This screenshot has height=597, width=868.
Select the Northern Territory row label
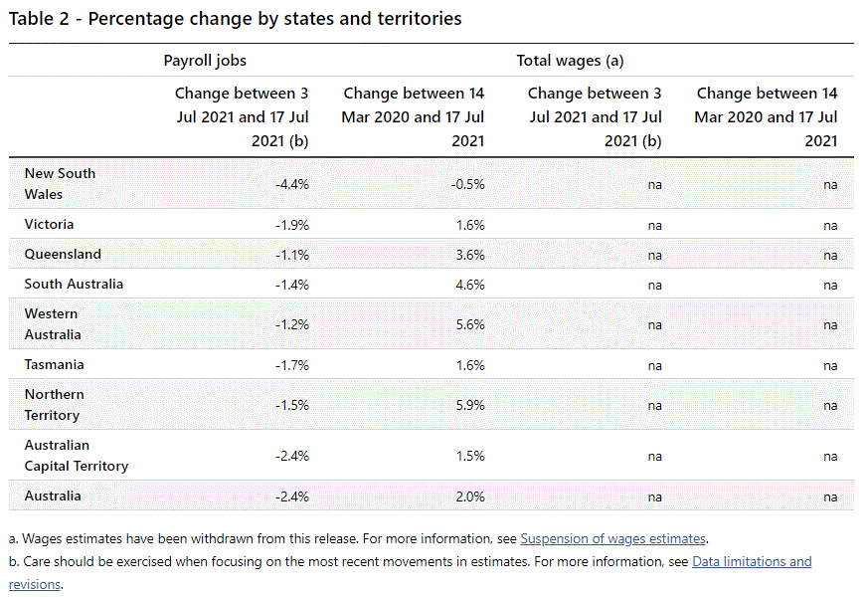pos(54,404)
